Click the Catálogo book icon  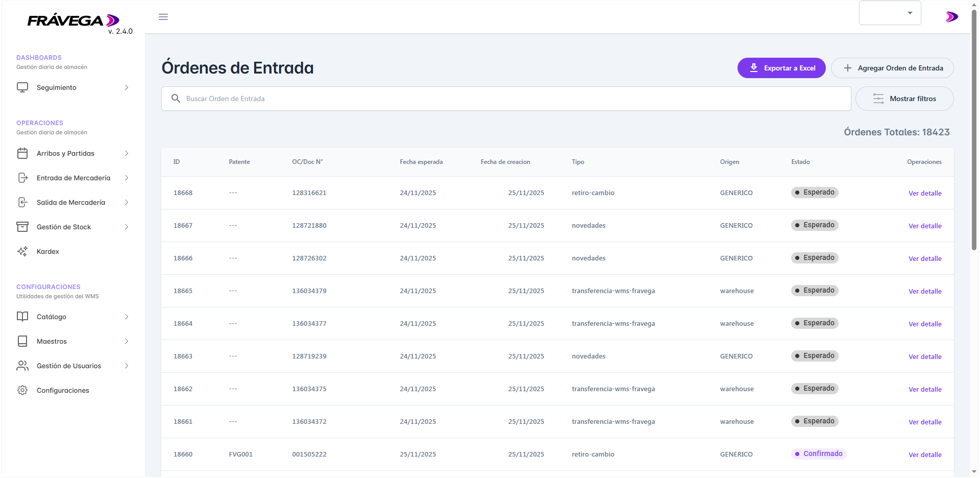22,317
